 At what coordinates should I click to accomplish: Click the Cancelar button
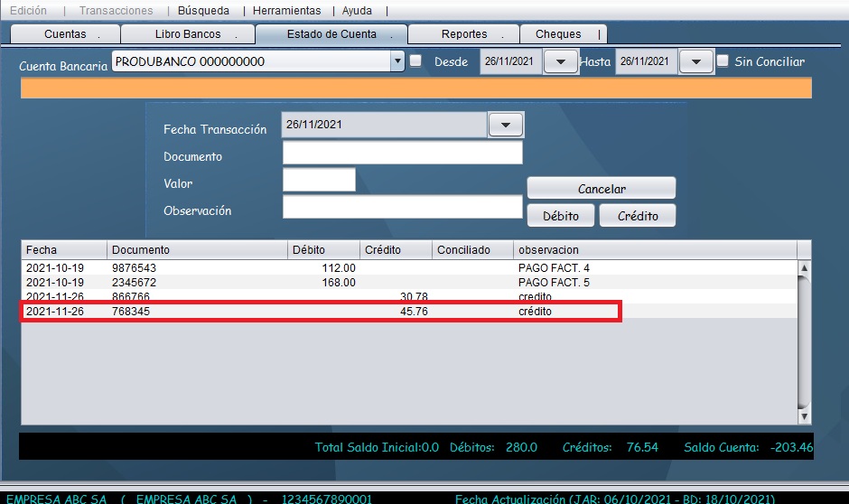click(x=602, y=189)
